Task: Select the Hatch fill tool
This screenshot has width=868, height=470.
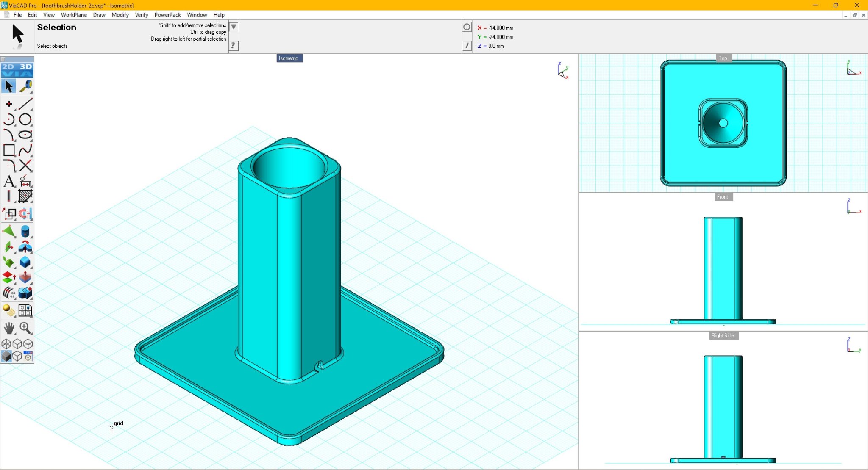Action: click(25, 196)
